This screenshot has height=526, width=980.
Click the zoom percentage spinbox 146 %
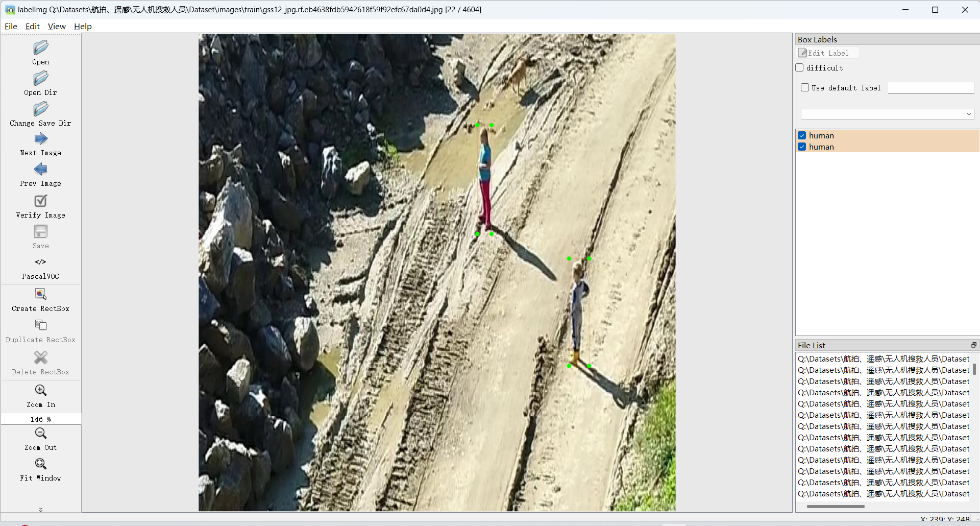(x=41, y=419)
